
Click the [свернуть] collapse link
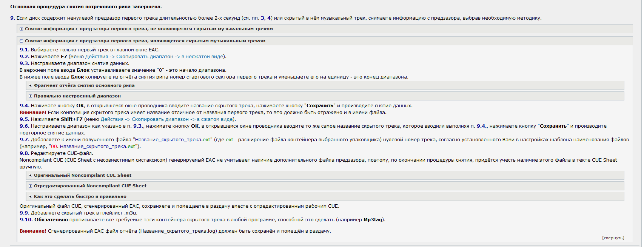pyautogui.click(x=613, y=238)
